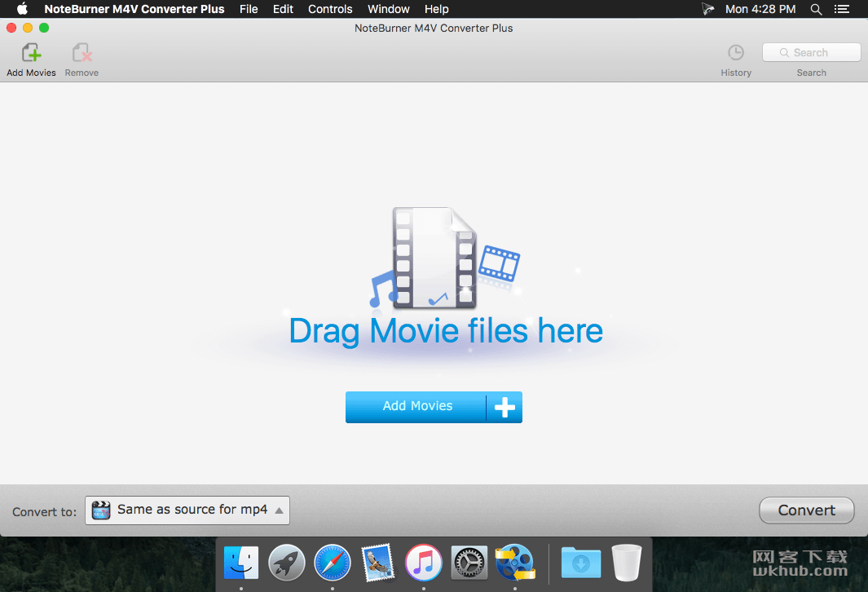Click the Remove toolbar icon
The height and width of the screenshot is (592, 868).
(x=82, y=53)
